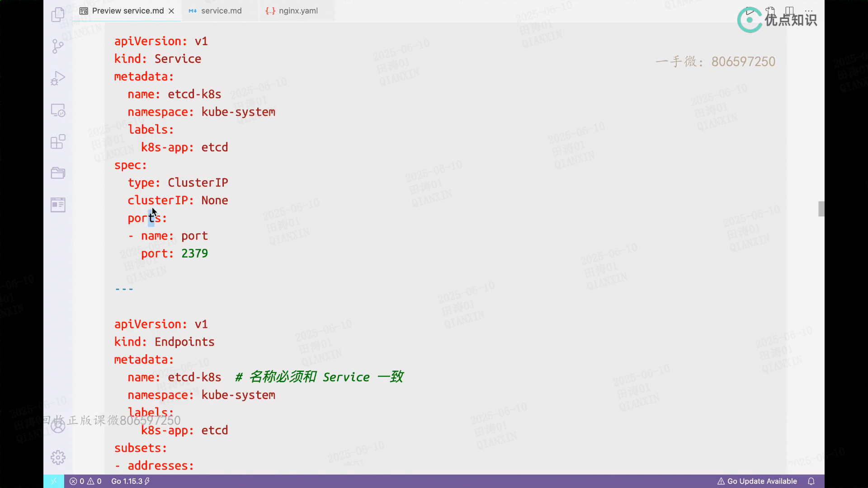Click Go Update Available status

757,481
